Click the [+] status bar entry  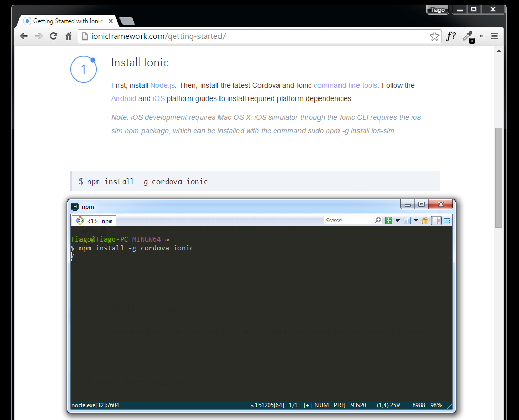[308, 405]
